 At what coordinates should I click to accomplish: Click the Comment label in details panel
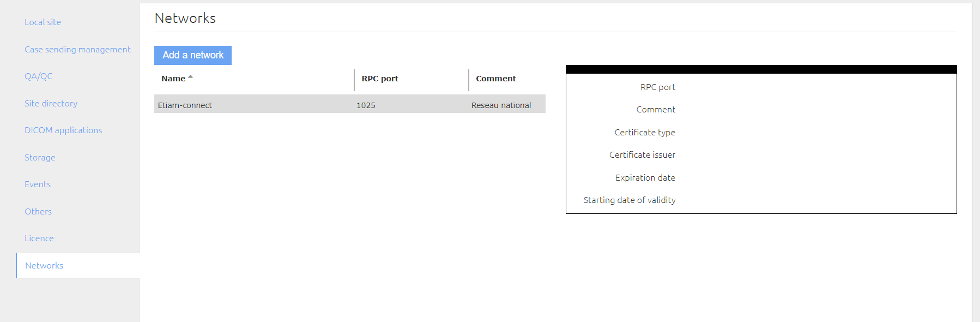[656, 110]
